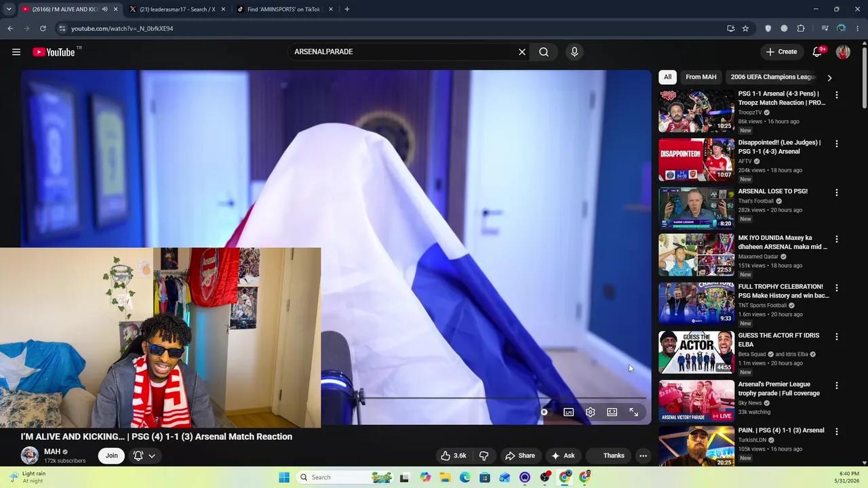Open the YouTube account avatar menu
Viewport: 868px width, 488px height.
click(x=843, y=52)
